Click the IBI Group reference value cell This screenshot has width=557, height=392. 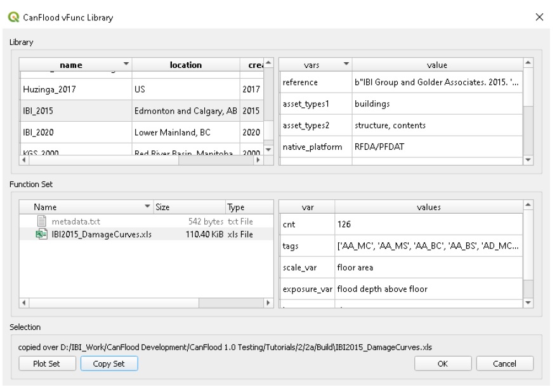coord(437,82)
